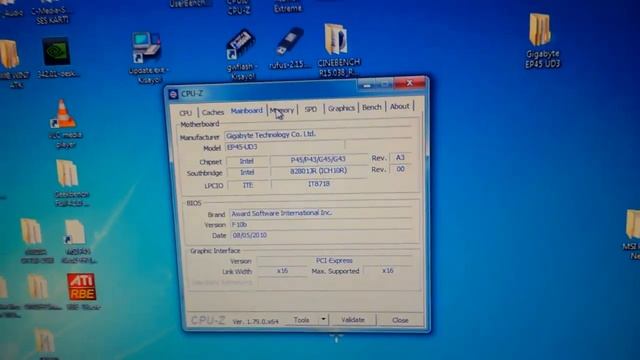This screenshot has height=360, width=640.
Task: Click the BIOS brand Award Software International
Action: click(321, 213)
